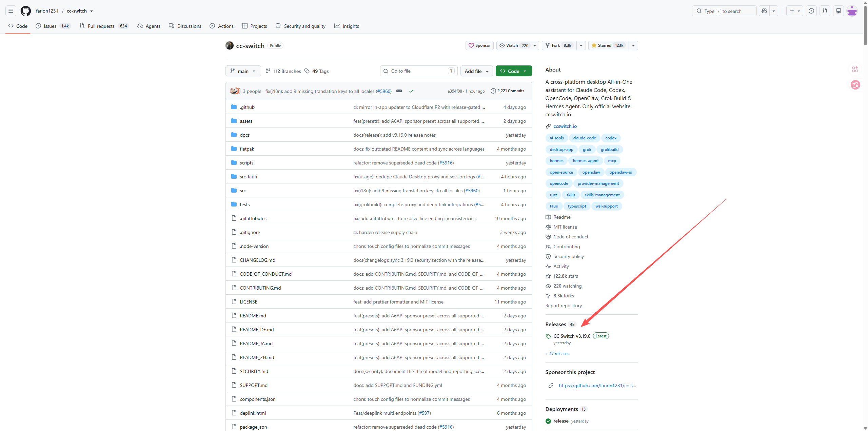This screenshot has height=431, width=868.
Task: Click the v3.19.0 release tag icon
Action: click(548, 336)
